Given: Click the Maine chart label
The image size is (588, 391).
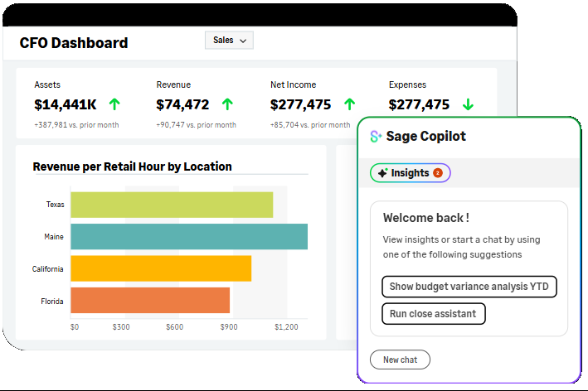Looking at the screenshot, I should [54, 237].
